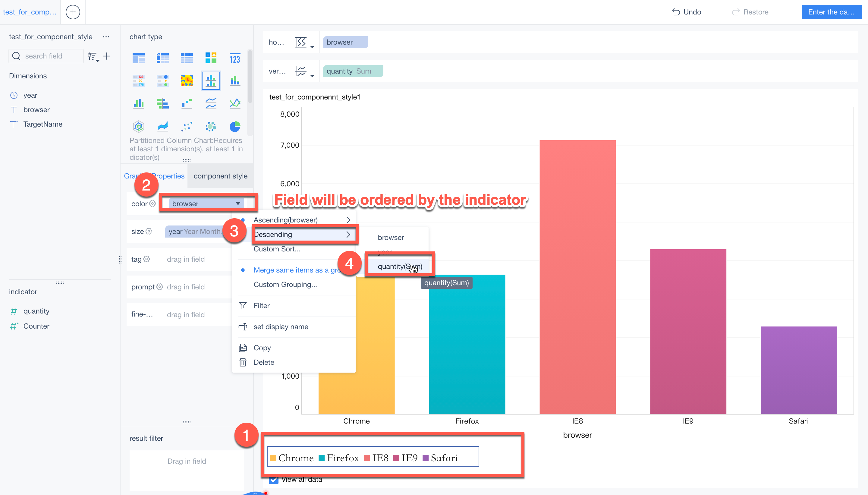Screen dimensions: 868x495
Task: Select the pie chart type icon
Action: [x=235, y=127]
